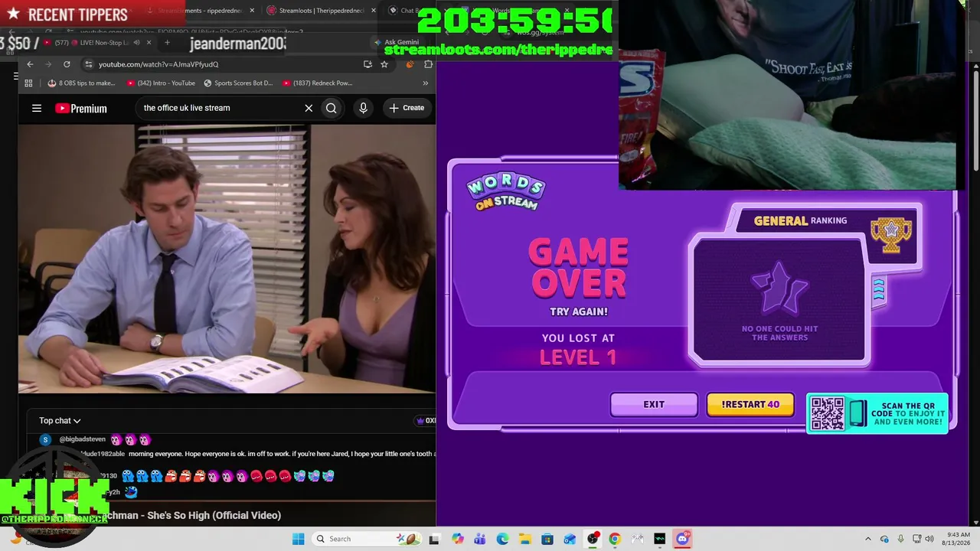Click The Office video player
The image size is (980, 551).
coord(227,259)
